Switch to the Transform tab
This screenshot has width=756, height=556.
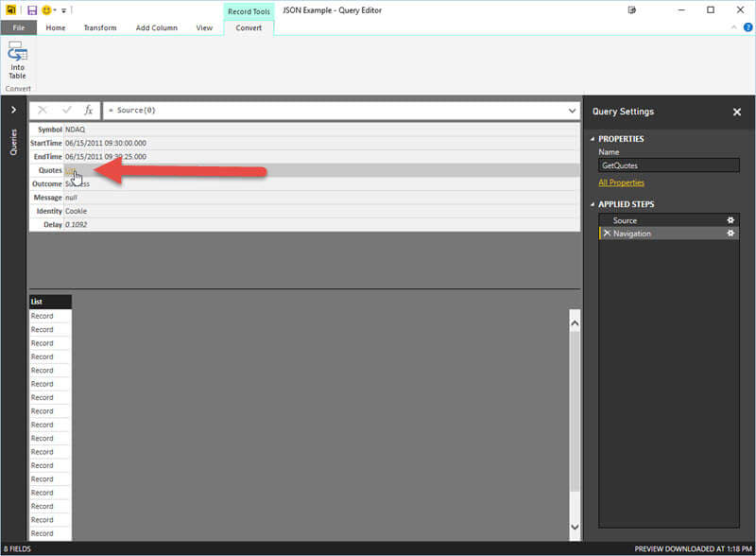tap(100, 27)
